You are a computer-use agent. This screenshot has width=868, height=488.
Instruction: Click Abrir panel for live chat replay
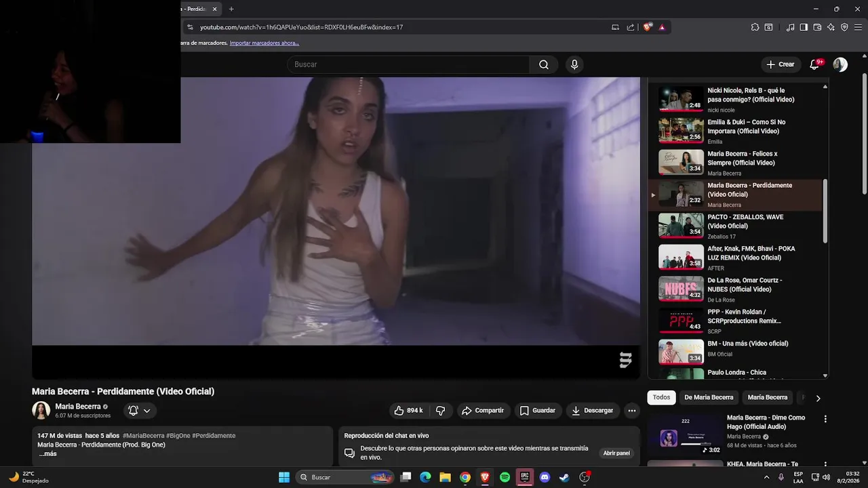pos(616,453)
